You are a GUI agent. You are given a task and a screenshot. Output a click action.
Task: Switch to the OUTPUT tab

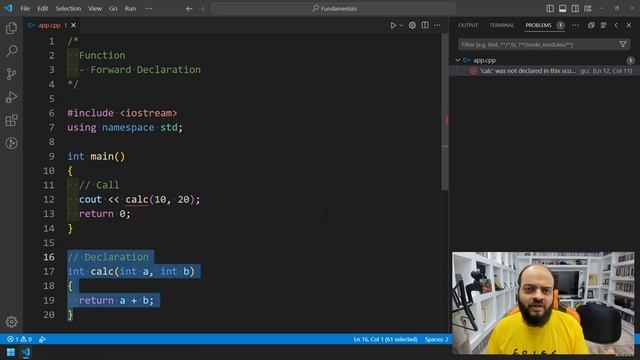click(468, 25)
